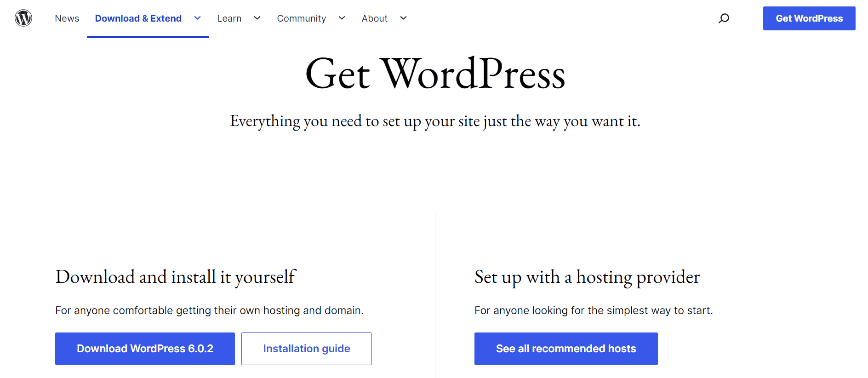Click Download WordPress 6.0.2 button
The image size is (868, 378).
pos(145,349)
